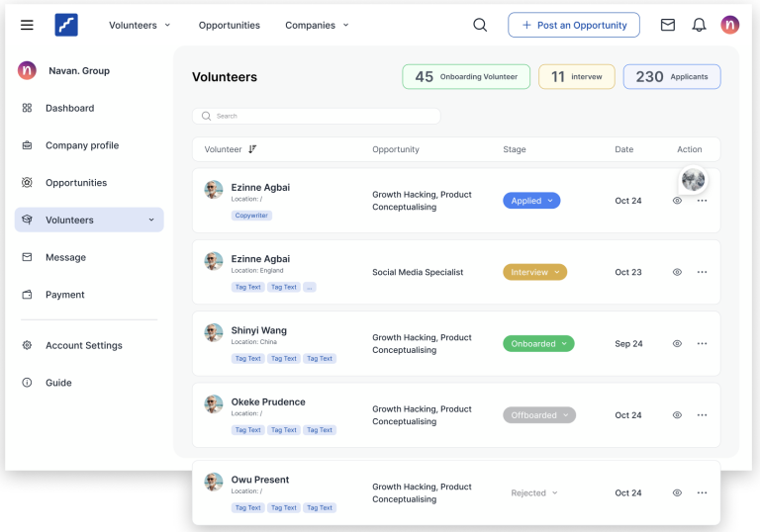Click Navan. Group company name

(x=79, y=71)
